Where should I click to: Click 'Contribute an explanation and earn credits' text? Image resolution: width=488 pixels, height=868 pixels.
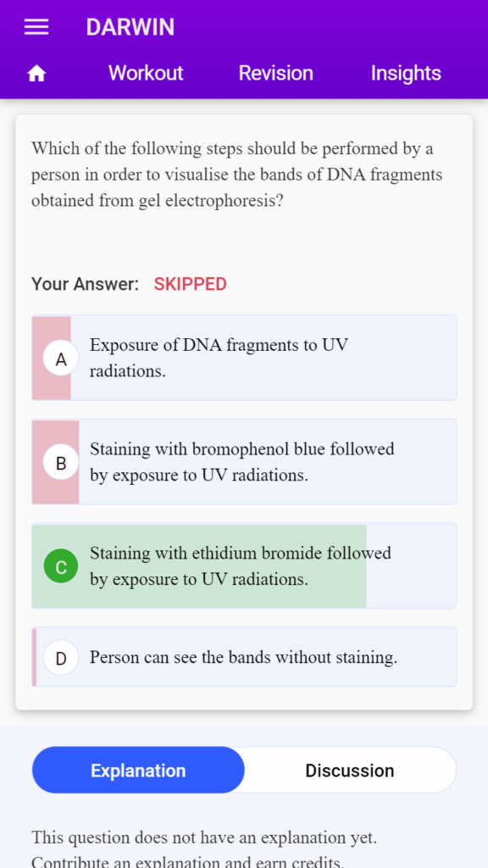pos(187,862)
